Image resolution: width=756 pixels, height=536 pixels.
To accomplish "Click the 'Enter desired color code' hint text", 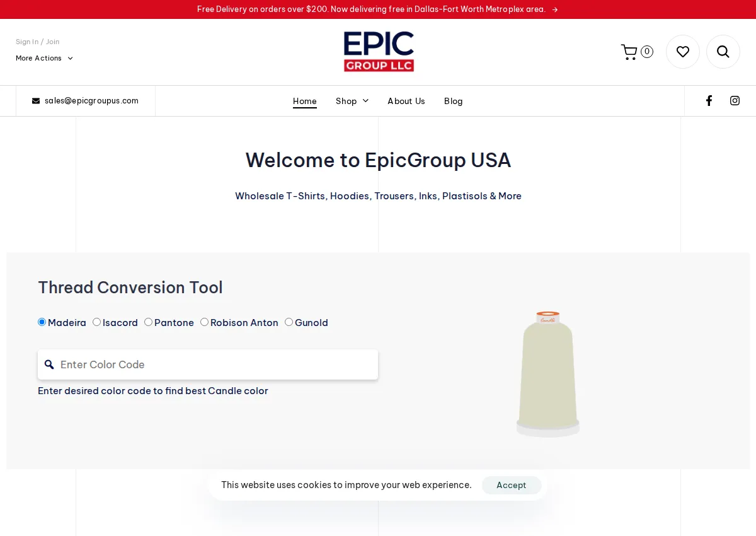I will [153, 391].
